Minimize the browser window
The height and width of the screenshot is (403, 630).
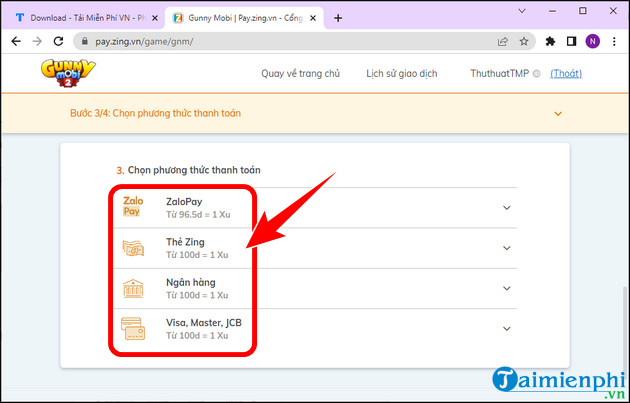pyautogui.click(x=553, y=11)
